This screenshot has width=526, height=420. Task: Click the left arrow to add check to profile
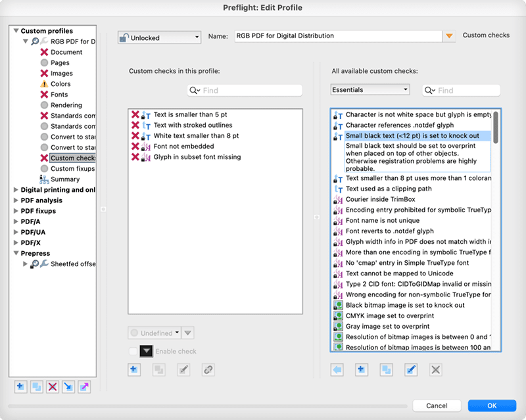[338, 370]
